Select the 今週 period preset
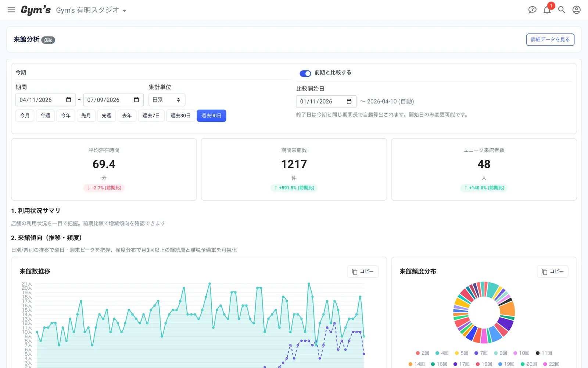The height and width of the screenshot is (368, 588). click(x=45, y=116)
